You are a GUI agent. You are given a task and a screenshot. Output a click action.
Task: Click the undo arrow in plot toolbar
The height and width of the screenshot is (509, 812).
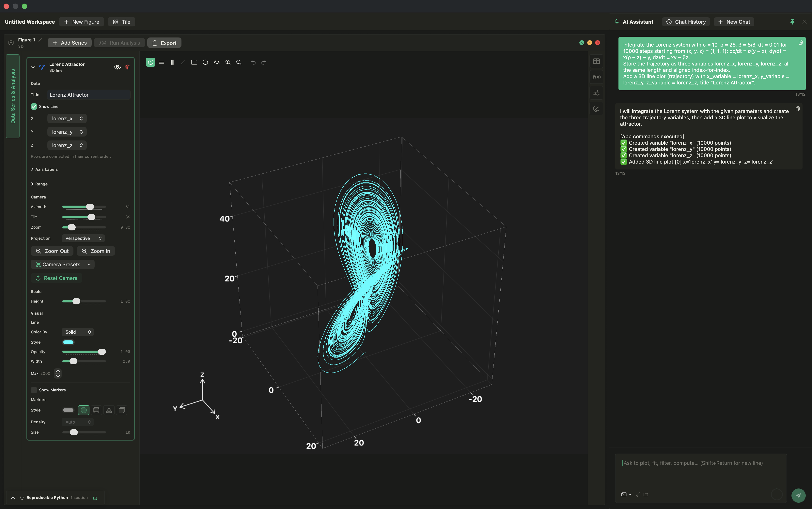tap(253, 62)
